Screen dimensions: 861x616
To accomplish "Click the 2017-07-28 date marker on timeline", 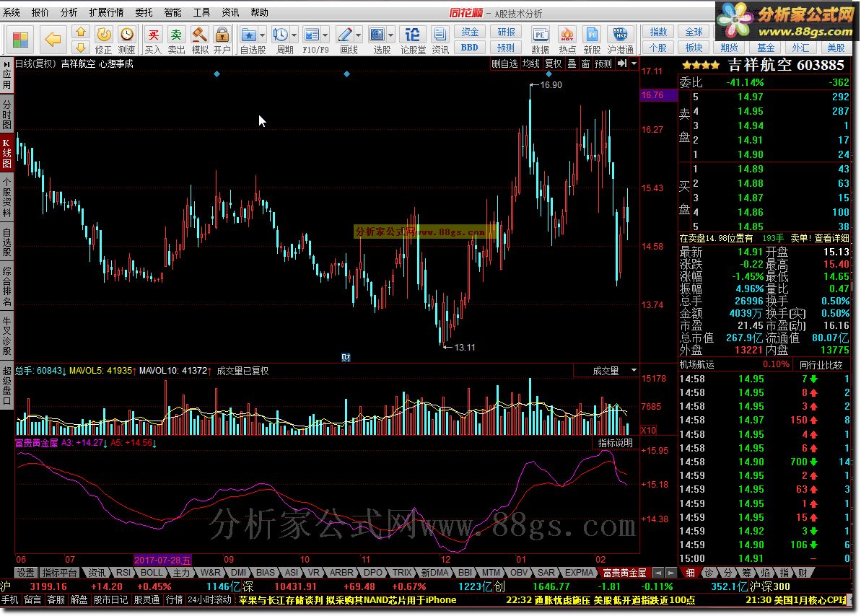I will click(x=162, y=560).
